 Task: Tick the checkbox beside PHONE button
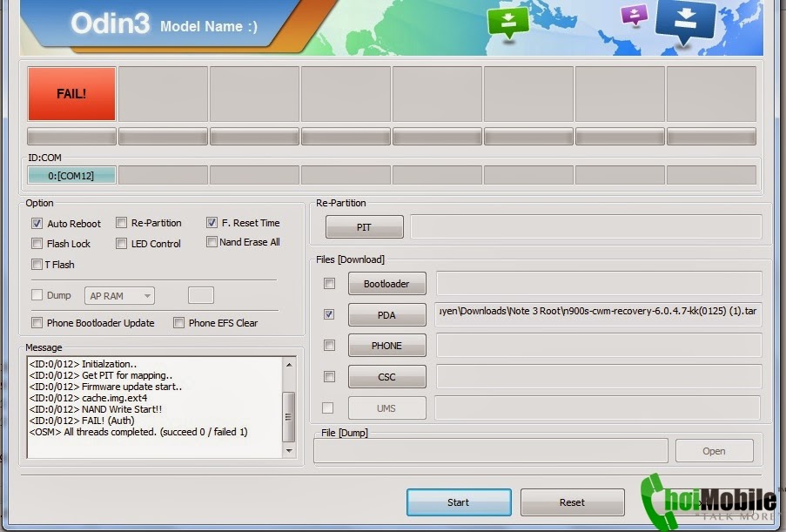pos(329,346)
